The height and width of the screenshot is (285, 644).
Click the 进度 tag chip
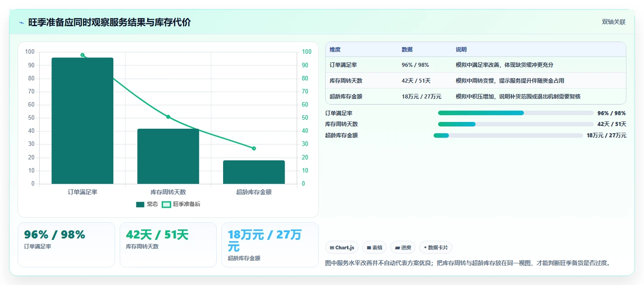click(x=403, y=248)
